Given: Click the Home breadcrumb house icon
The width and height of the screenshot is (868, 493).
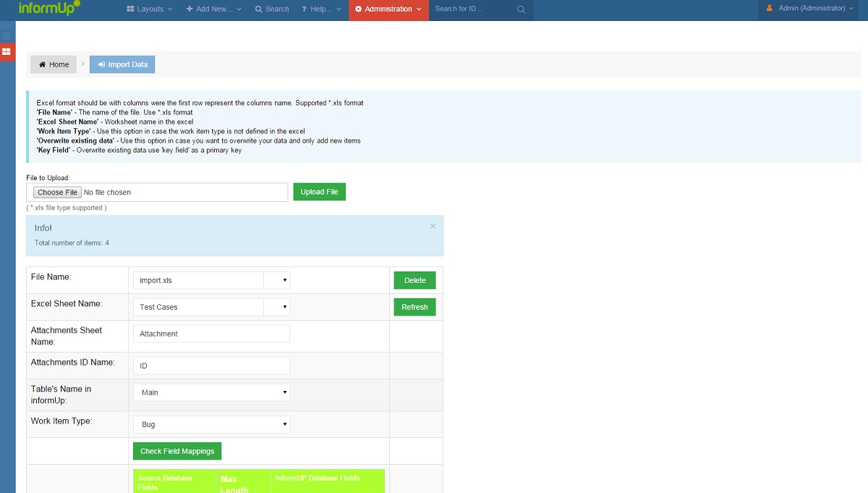Looking at the screenshot, I should tap(43, 64).
